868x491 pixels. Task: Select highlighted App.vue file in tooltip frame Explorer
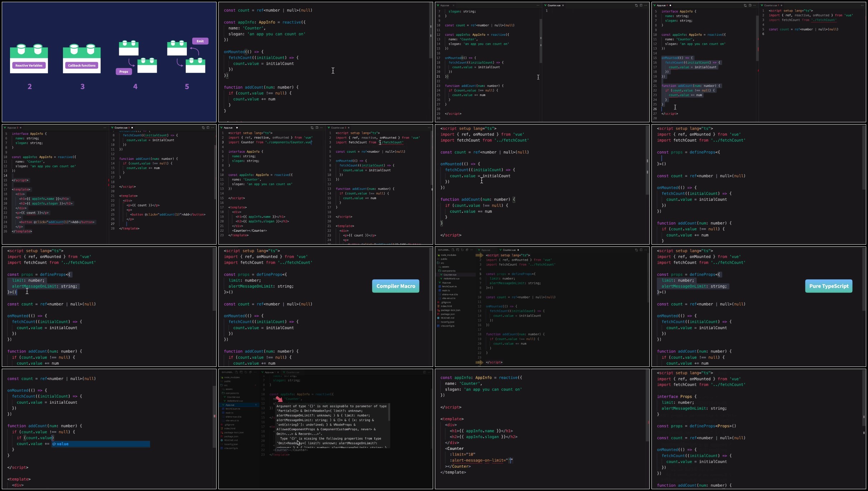pyautogui.click(x=239, y=405)
